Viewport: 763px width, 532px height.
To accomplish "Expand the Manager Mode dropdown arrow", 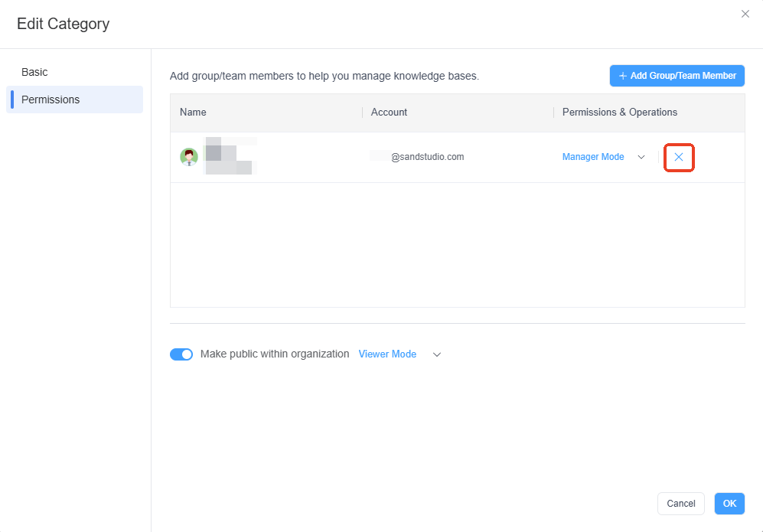I will coord(641,157).
